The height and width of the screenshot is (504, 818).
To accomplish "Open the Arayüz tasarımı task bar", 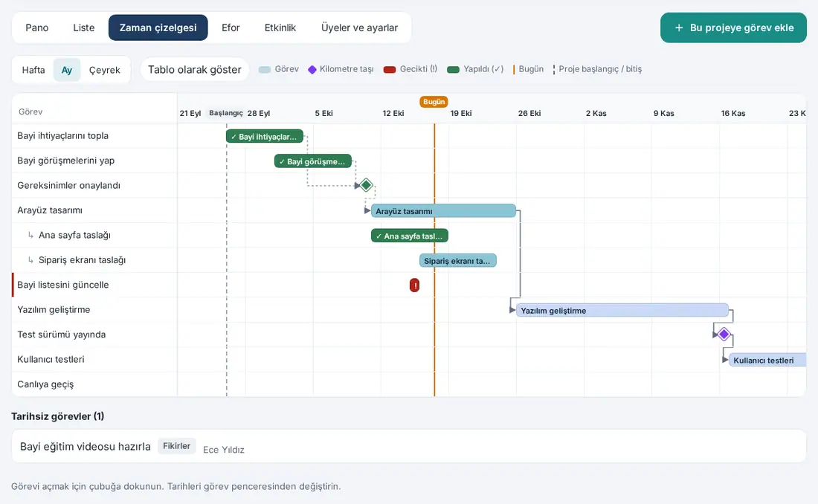I will [x=443, y=211].
